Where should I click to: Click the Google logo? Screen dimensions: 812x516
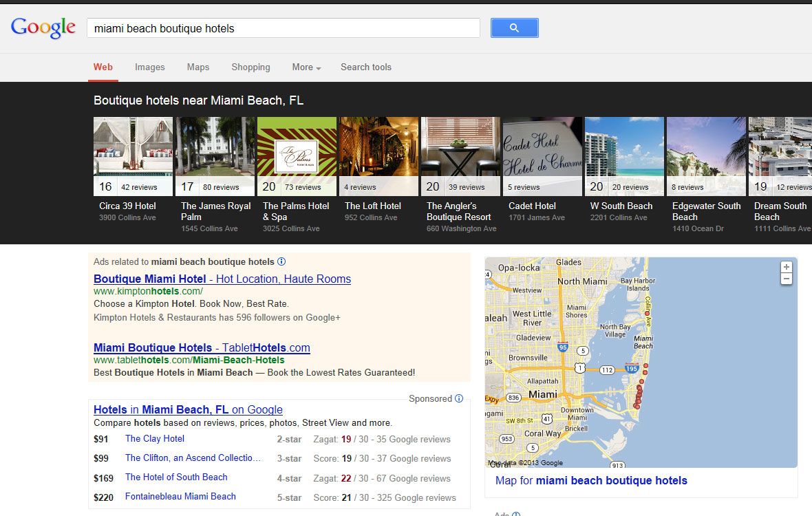tap(43, 28)
